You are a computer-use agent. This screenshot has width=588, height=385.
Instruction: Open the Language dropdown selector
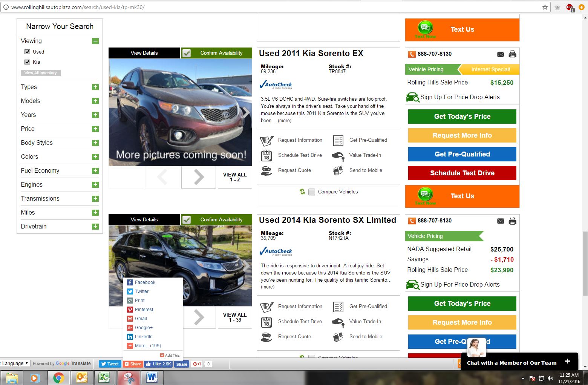coord(15,364)
